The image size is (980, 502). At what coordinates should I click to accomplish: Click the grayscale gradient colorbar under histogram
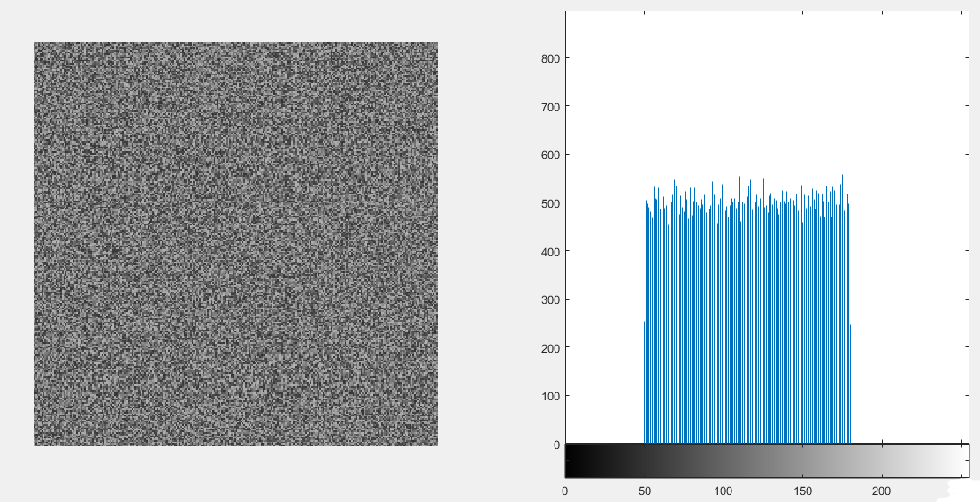tap(767, 461)
